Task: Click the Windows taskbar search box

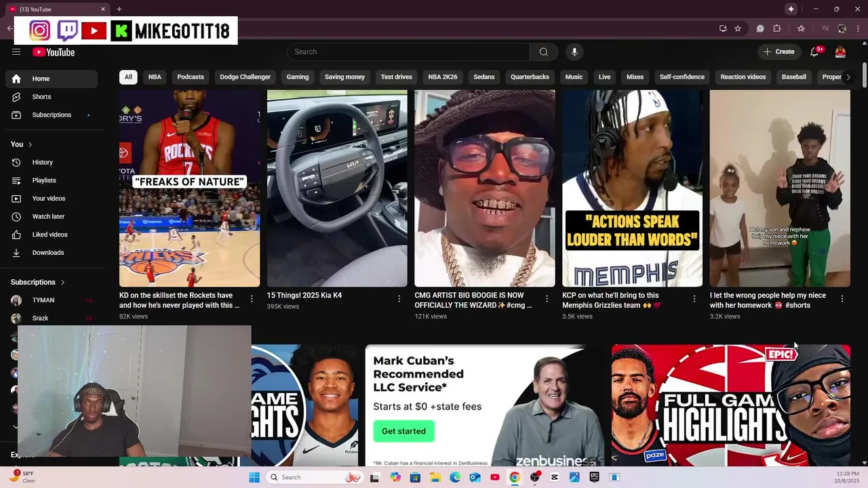Action: (x=315, y=477)
